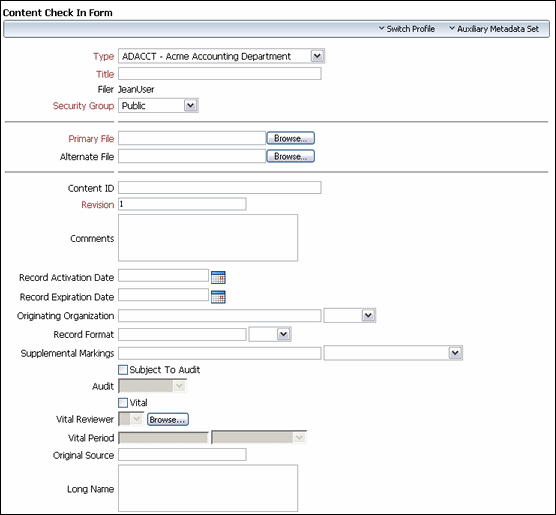
Task: Click the Record Format text field
Action: (182, 334)
